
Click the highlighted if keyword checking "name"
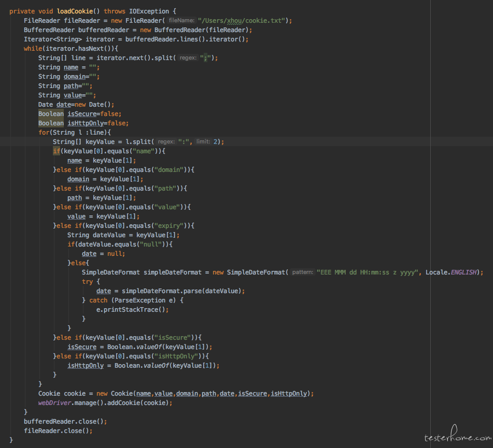[x=57, y=151]
